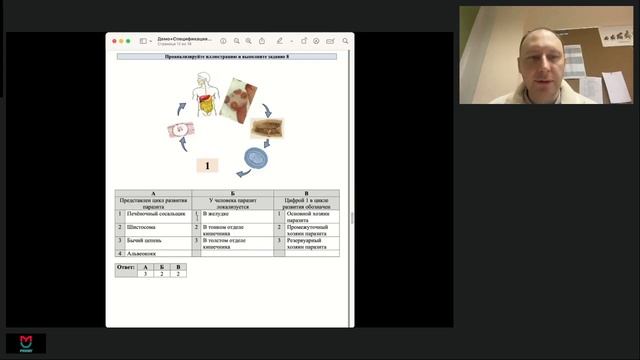This screenshot has width=640, height=360.
Task: Show the Markup toolbar
Action: (x=316, y=41)
